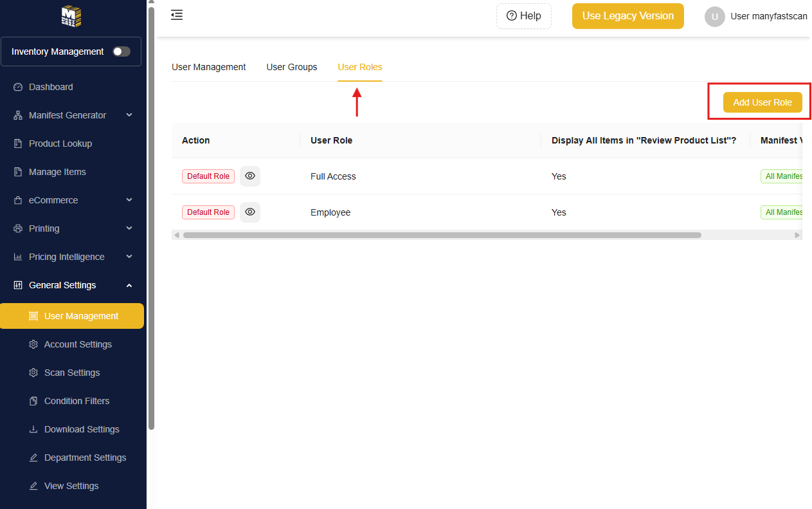Click the sidebar collapse menu icon
812x509 pixels.
click(177, 15)
